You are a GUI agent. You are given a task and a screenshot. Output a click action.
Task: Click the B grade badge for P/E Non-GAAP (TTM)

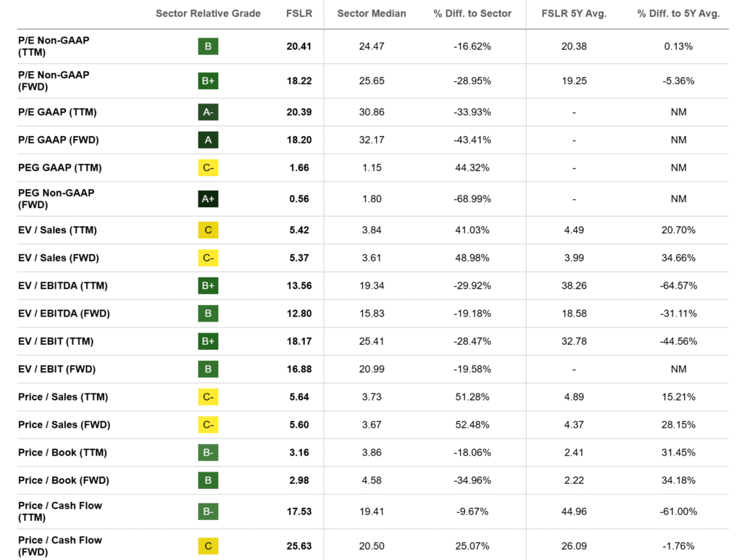coord(208,46)
